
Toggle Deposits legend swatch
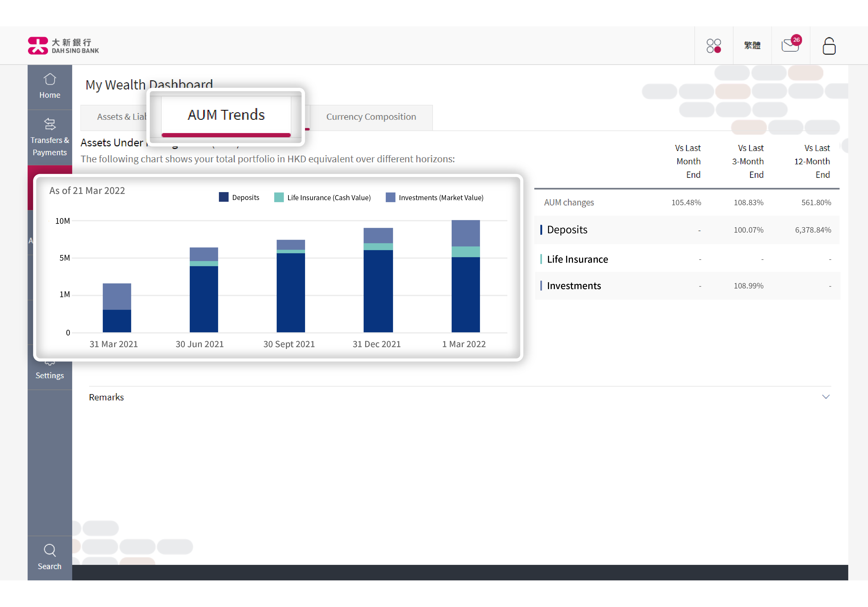[223, 197]
